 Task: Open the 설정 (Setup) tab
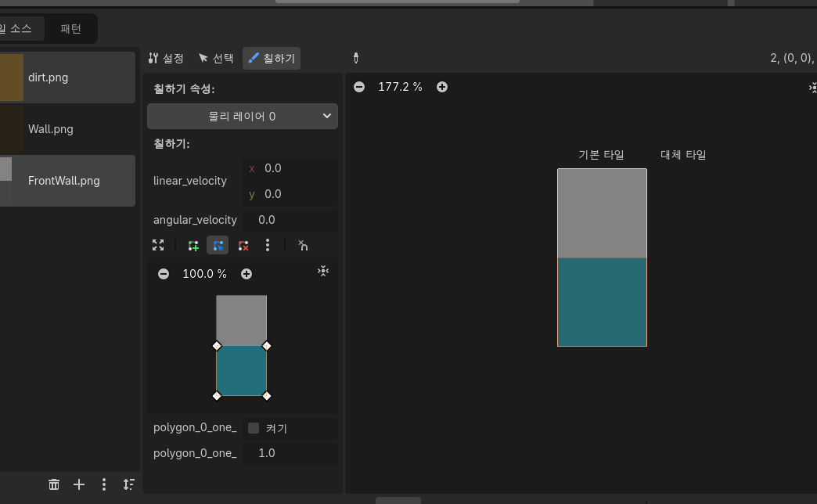coord(166,59)
